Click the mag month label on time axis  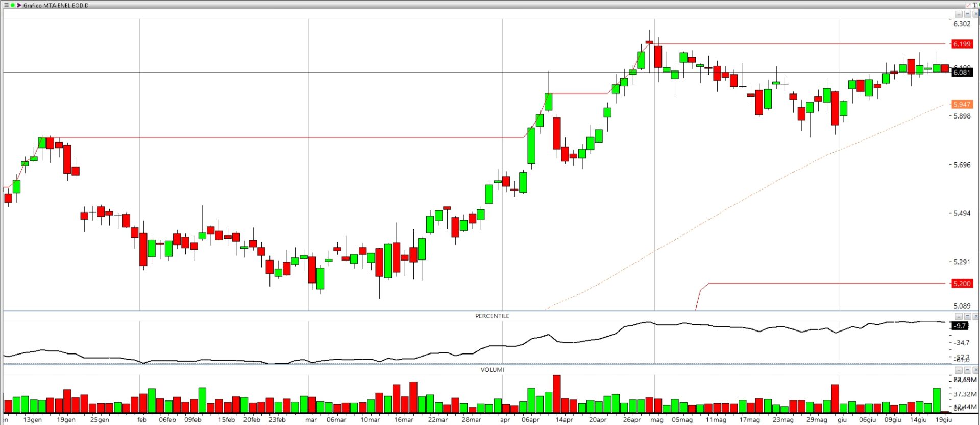coord(657,420)
